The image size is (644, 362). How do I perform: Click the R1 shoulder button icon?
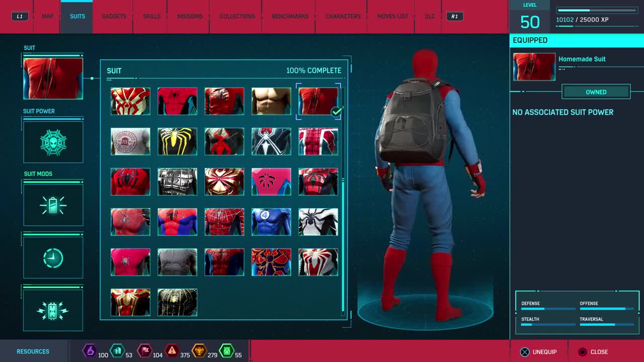click(x=454, y=17)
